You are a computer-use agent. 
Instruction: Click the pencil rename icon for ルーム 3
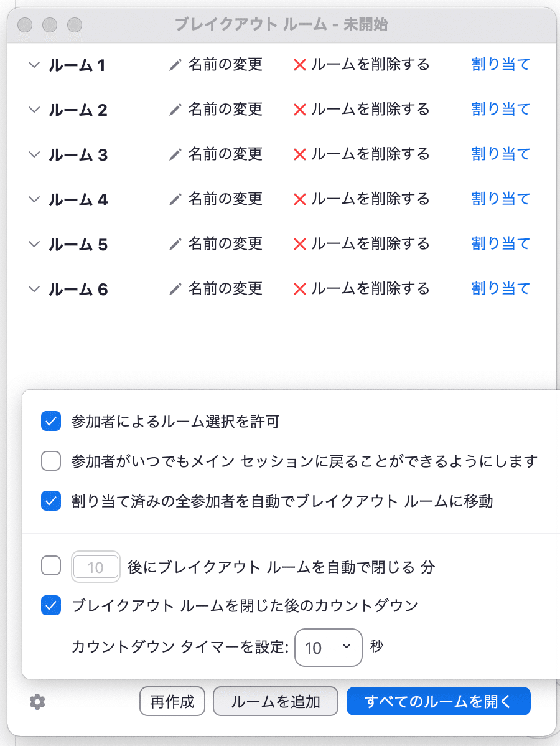(175, 154)
